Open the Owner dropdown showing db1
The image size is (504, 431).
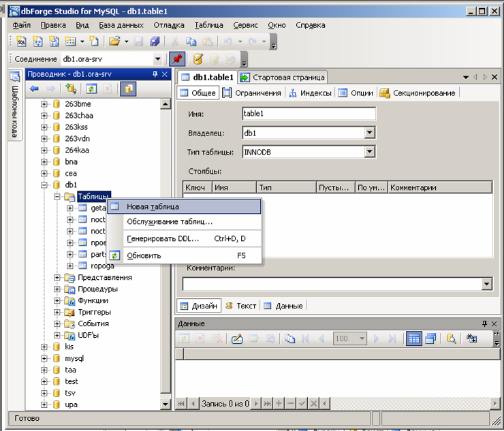click(370, 132)
